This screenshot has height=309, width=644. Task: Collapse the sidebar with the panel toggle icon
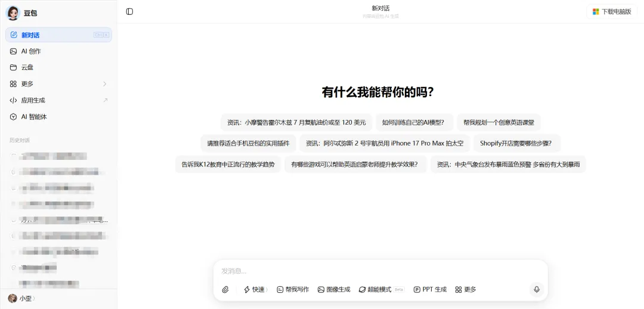[x=130, y=11]
